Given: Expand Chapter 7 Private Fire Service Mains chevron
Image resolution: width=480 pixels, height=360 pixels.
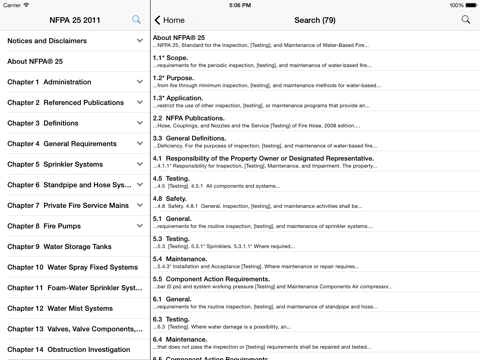Looking at the screenshot, I should [x=140, y=205].
